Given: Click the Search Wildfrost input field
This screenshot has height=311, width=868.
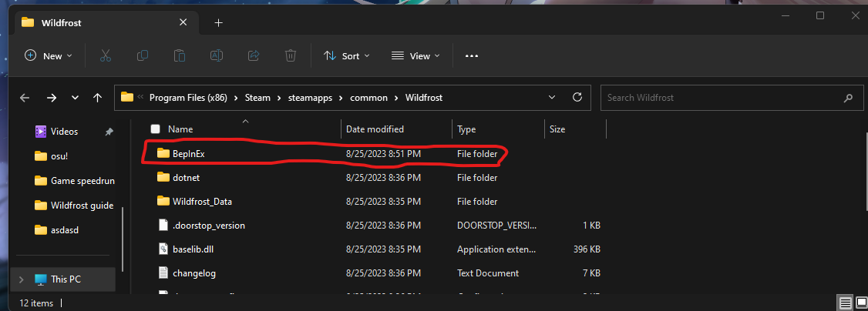Looking at the screenshot, I should point(732,98).
